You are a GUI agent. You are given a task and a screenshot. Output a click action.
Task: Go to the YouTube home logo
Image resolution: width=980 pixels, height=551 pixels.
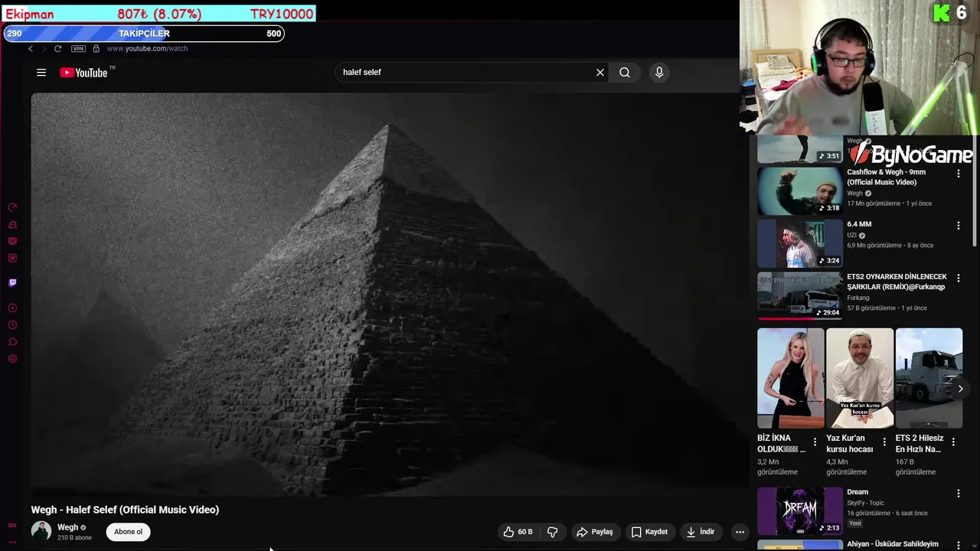[x=83, y=73]
